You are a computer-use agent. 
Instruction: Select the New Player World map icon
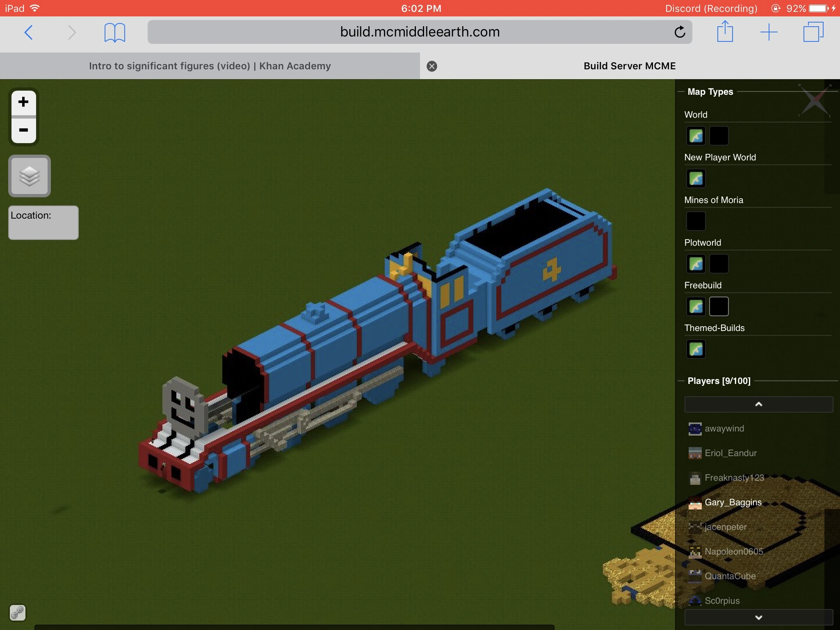click(696, 178)
